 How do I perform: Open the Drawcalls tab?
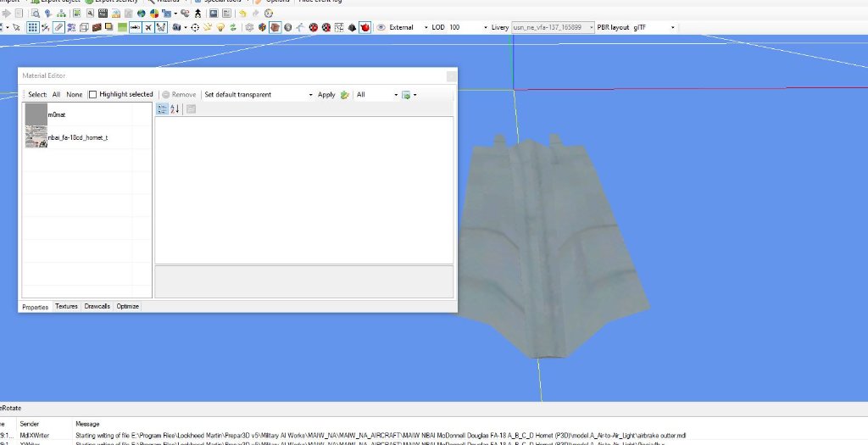click(97, 307)
